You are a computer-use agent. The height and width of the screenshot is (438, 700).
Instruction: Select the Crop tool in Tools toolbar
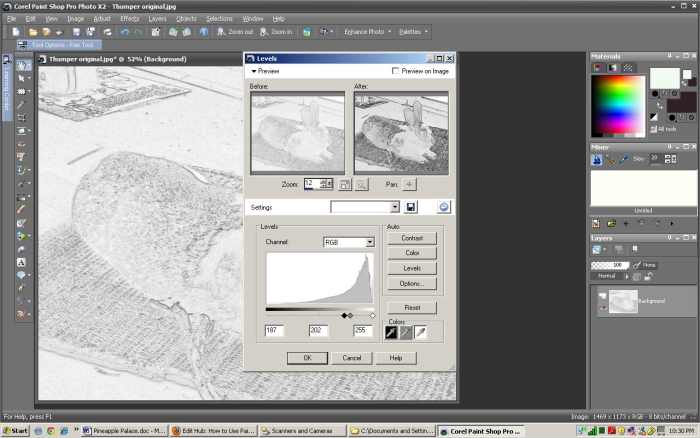(21, 118)
